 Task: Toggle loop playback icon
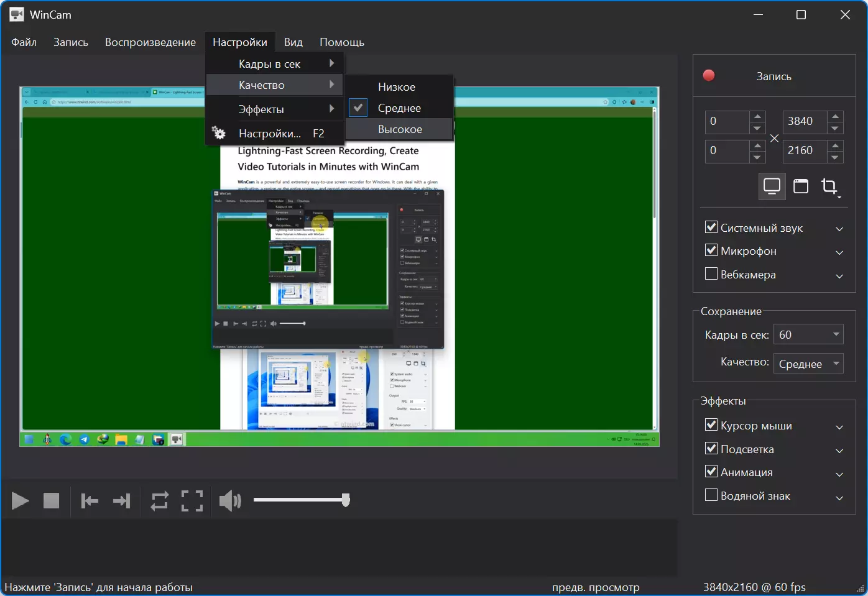click(160, 500)
